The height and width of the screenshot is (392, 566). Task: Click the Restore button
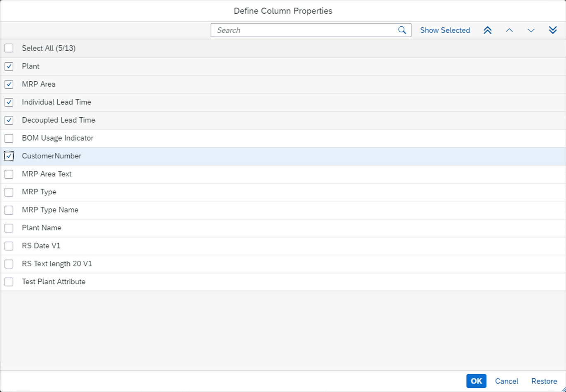tap(544, 381)
